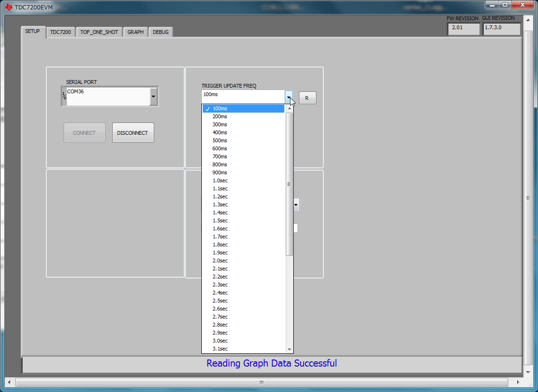
Task: Click the dropdown list scrollbar down arrow
Action: pos(289,350)
